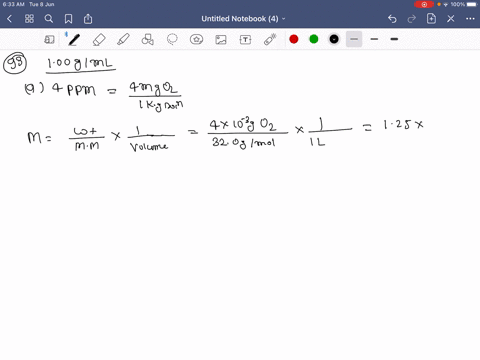Select the thickest stroke width
Screen dimensions: 480x360
tap(394, 39)
